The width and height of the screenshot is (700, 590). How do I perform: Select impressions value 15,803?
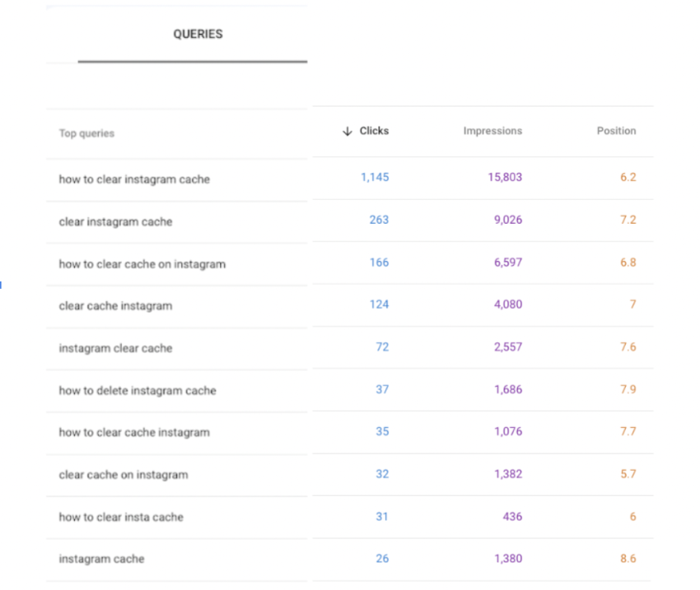505,177
